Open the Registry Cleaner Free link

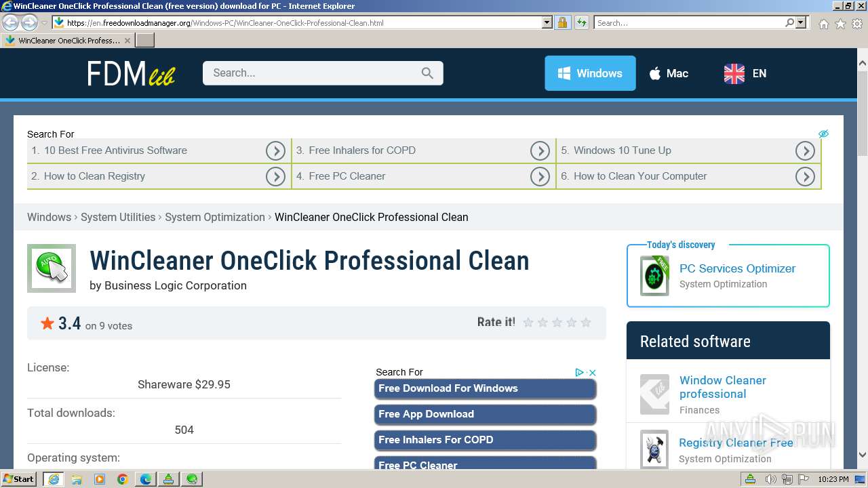[x=736, y=443]
